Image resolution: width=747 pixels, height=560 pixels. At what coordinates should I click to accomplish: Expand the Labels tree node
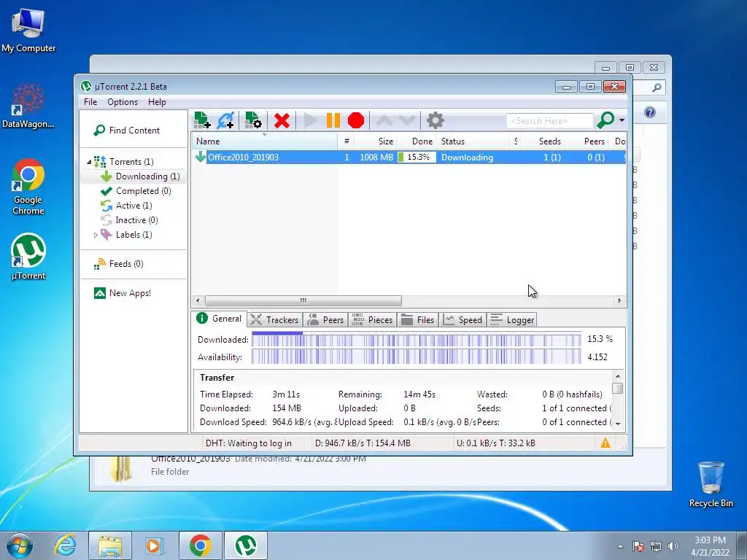pos(96,235)
